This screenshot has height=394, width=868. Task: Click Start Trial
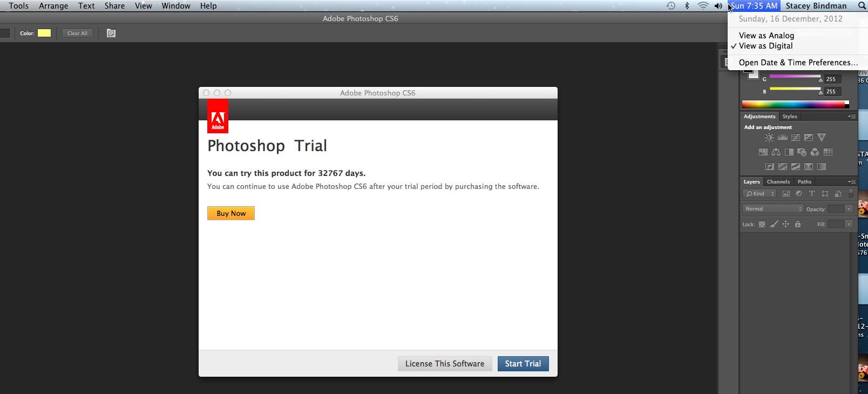[x=523, y=364]
